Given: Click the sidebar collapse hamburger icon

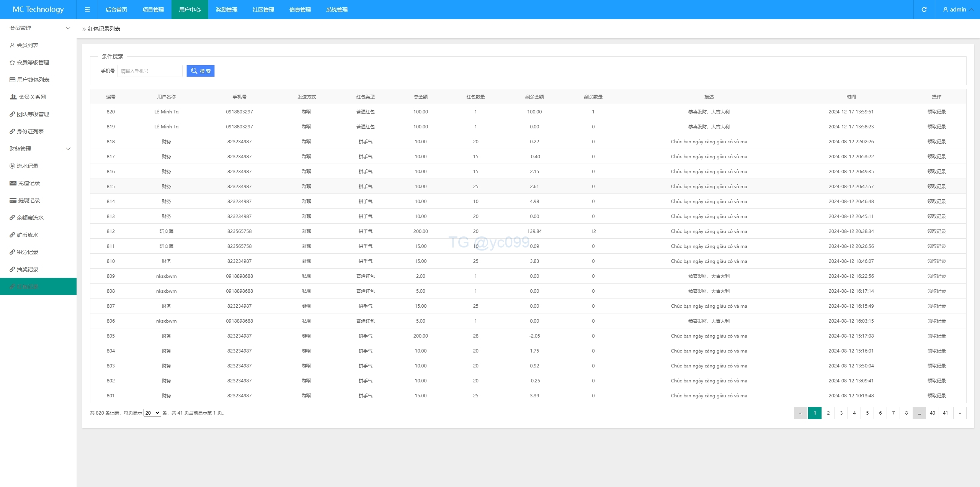Looking at the screenshot, I should pos(87,10).
